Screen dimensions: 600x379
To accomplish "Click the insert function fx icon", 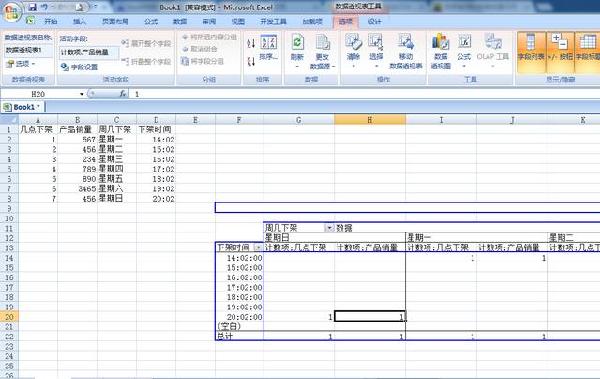I will pos(123,93).
